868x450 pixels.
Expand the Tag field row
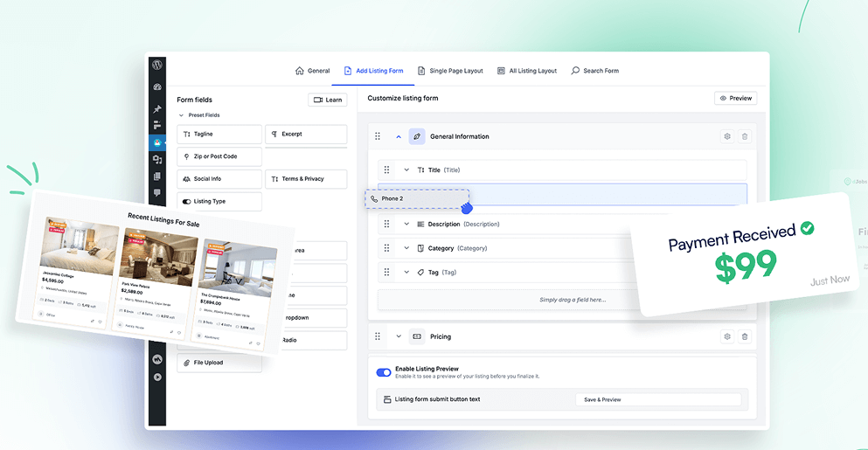(x=406, y=273)
